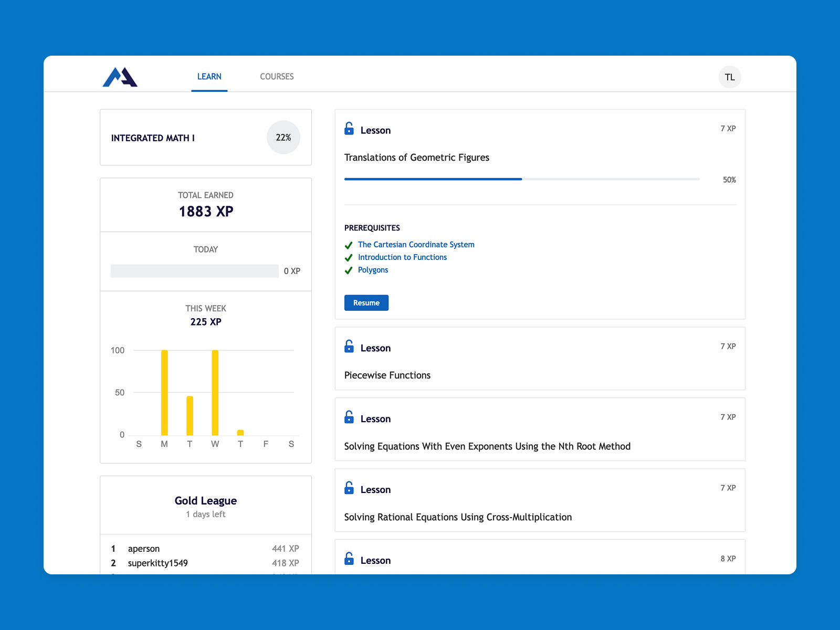This screenshot has height=630, width=840.
Task: Open the TL user avatar menu
Action: click(729, 77)
